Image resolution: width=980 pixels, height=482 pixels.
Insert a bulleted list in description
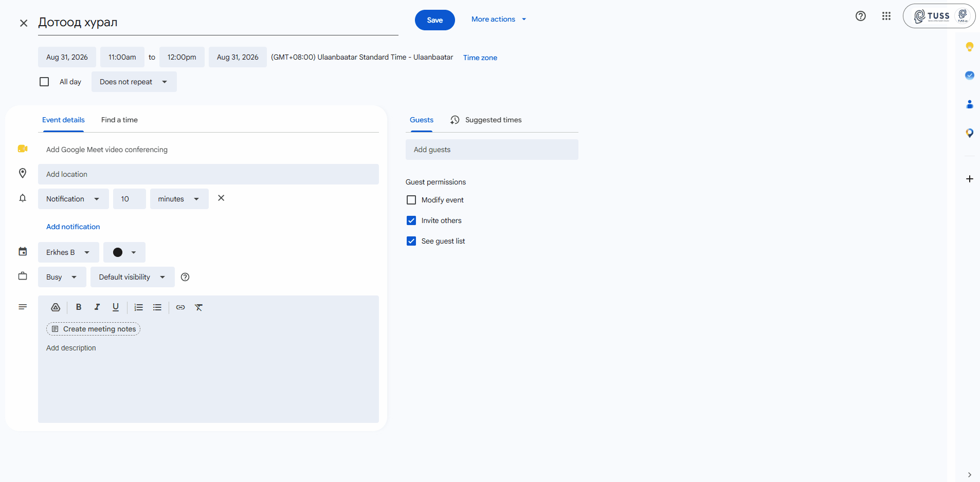point(157,307)
